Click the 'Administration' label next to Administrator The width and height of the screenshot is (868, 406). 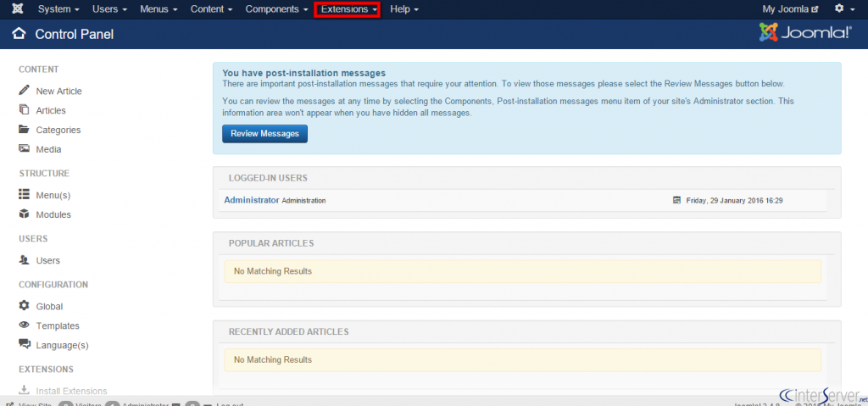click(x=304, y=201)
